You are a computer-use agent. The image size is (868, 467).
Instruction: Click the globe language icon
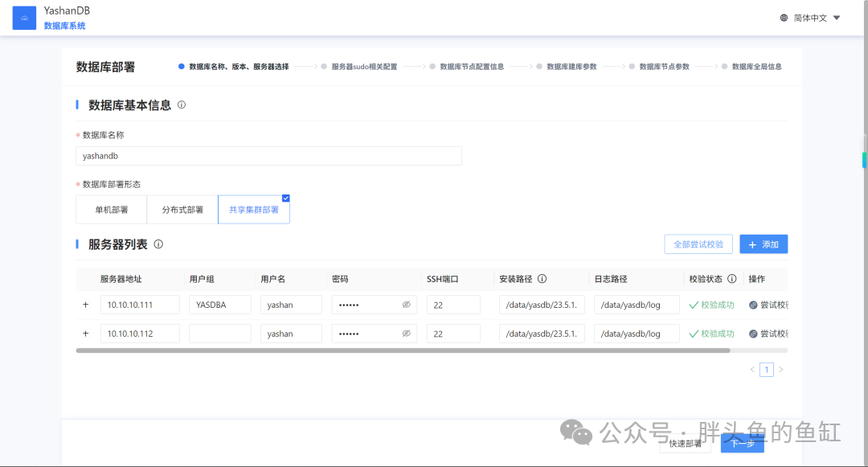click(x=784, y=18)
